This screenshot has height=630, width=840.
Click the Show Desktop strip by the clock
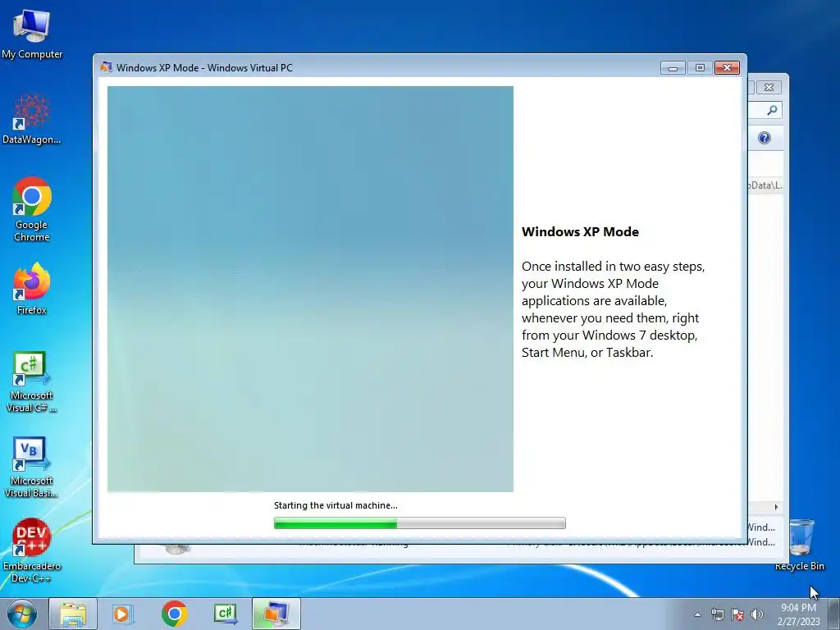pos(834,614)
